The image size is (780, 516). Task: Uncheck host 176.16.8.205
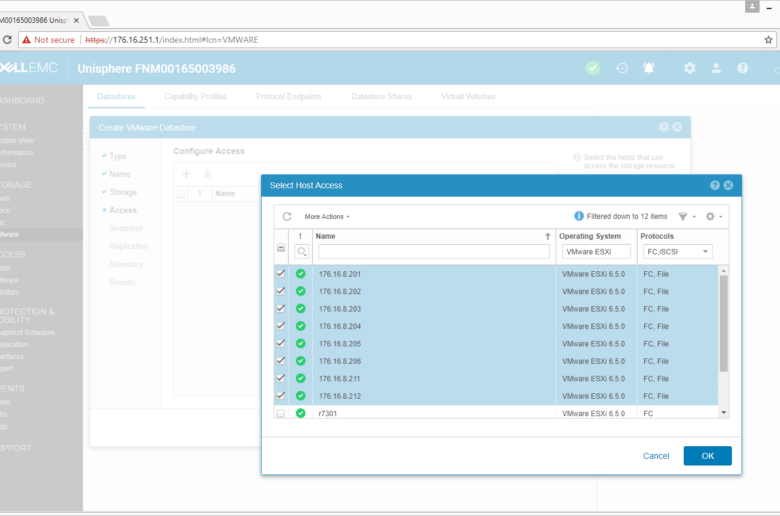[281, 343]
